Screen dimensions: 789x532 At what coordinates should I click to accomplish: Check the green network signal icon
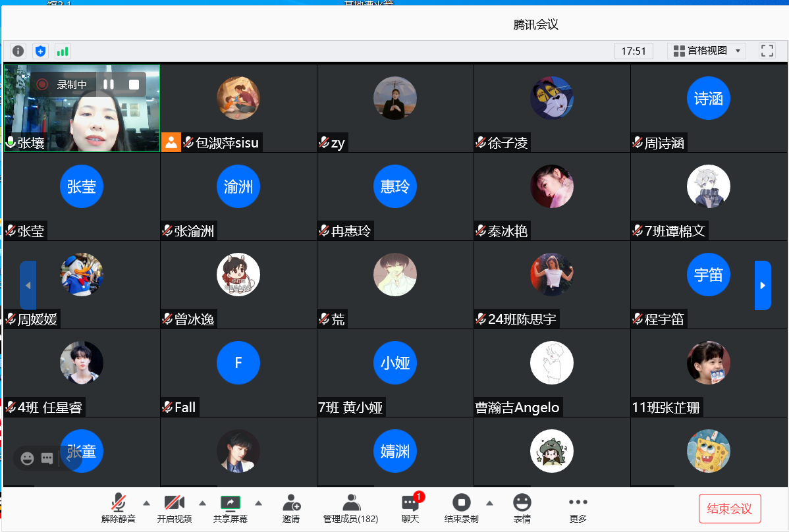tap(63, 51)
